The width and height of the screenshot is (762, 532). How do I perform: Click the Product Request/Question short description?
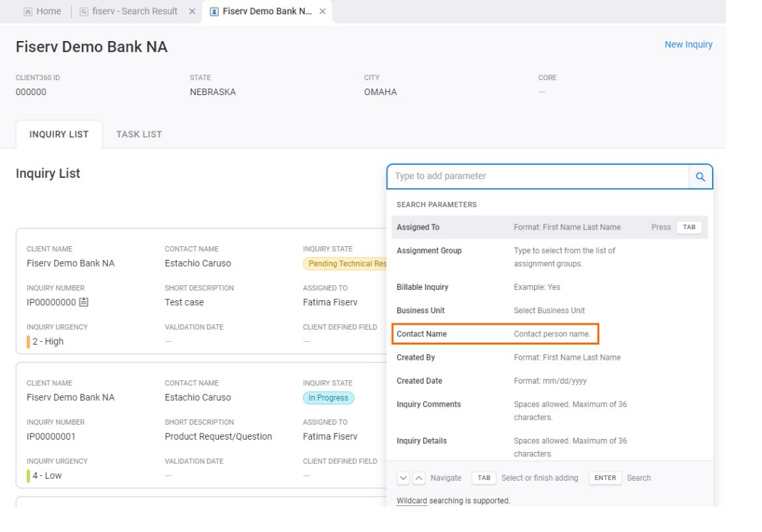(x=218, y=436)
